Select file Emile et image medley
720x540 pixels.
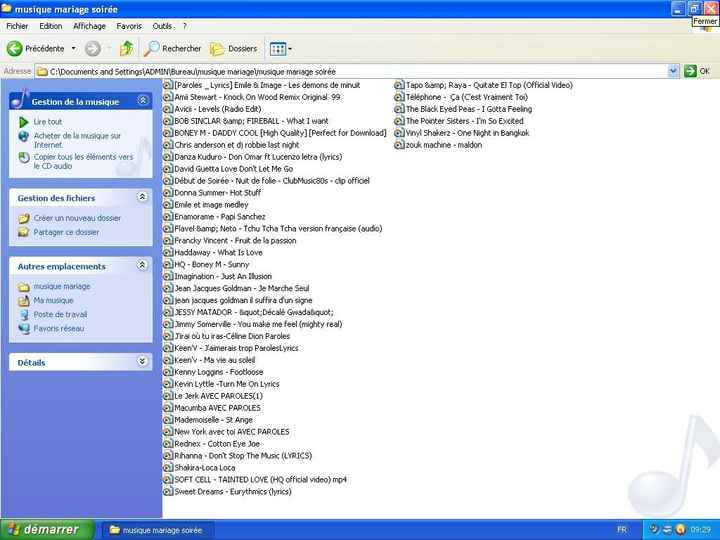pos(211,205)
